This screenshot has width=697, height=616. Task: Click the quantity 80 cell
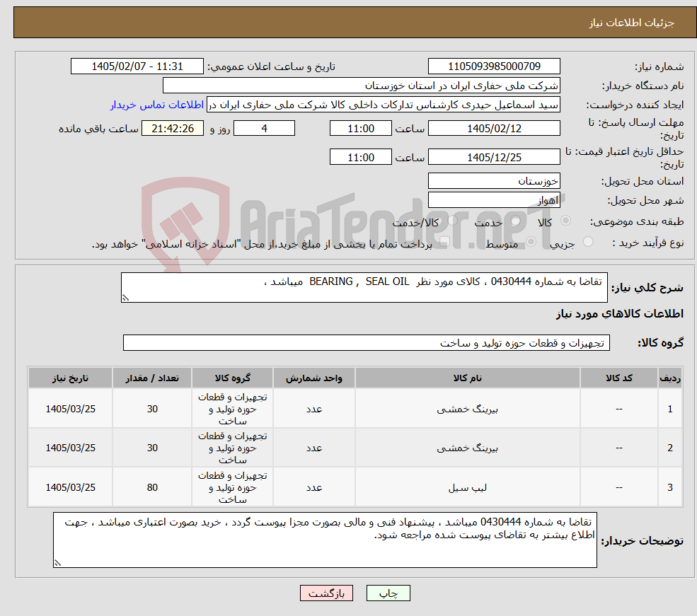pos(152,487)
